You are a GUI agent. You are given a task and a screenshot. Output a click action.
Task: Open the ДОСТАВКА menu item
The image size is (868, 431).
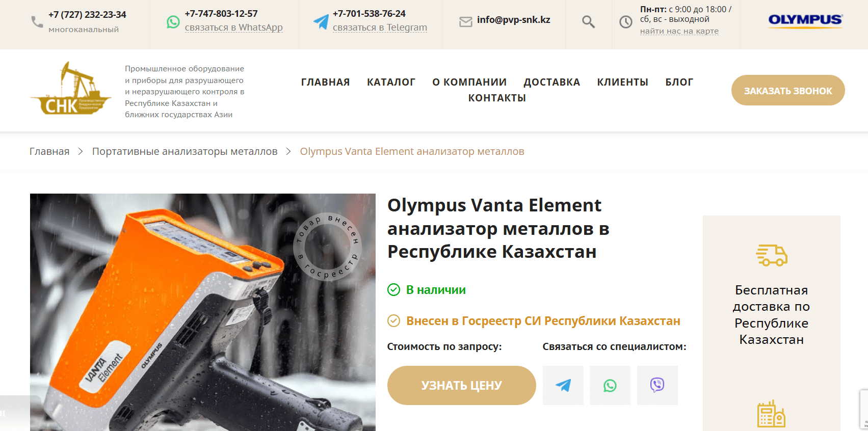551,82
